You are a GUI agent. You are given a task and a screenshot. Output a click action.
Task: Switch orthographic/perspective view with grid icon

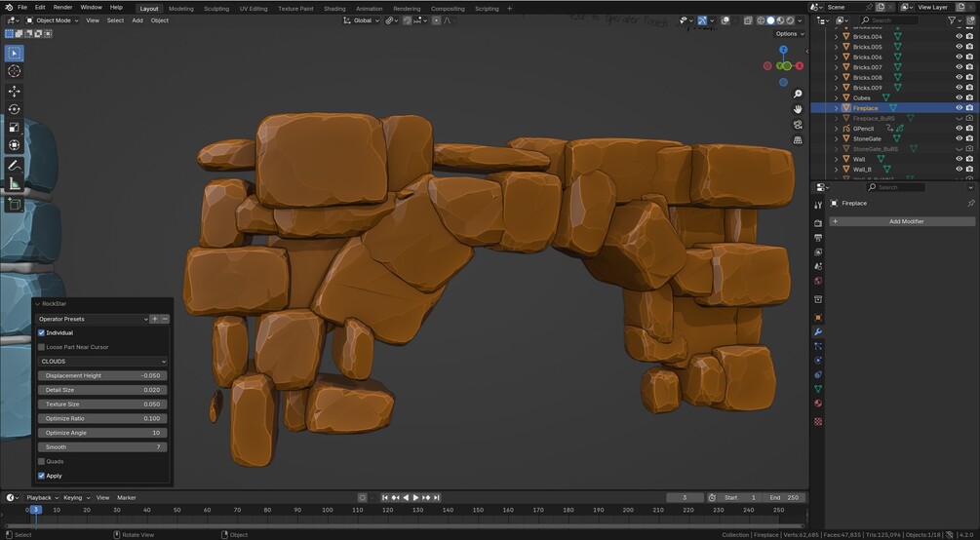click(x=798, y=140)
